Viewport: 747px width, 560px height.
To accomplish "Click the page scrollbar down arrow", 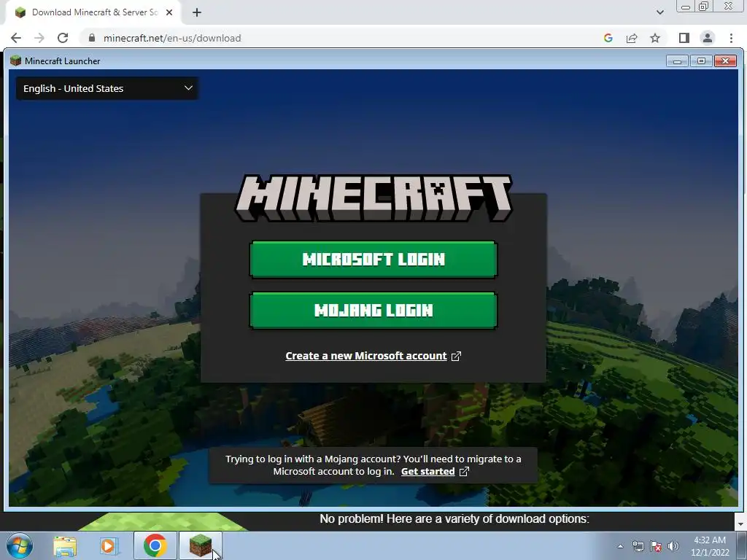I will [x=740, y=524].
